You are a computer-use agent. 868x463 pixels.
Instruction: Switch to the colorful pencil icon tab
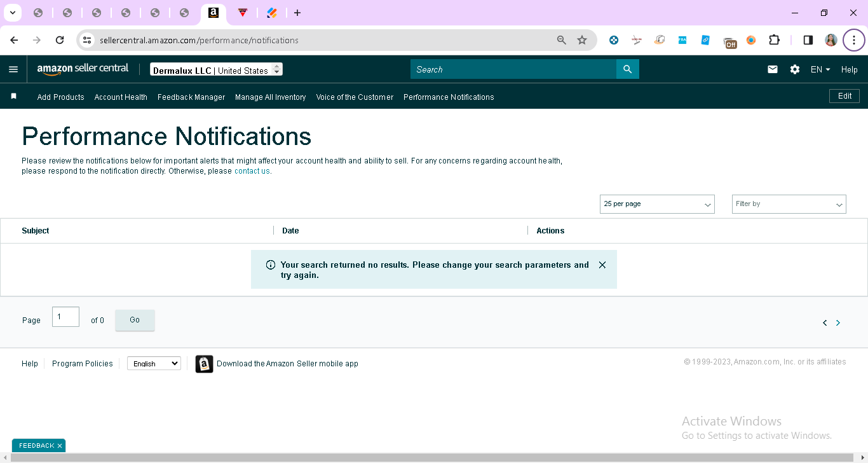272,13
